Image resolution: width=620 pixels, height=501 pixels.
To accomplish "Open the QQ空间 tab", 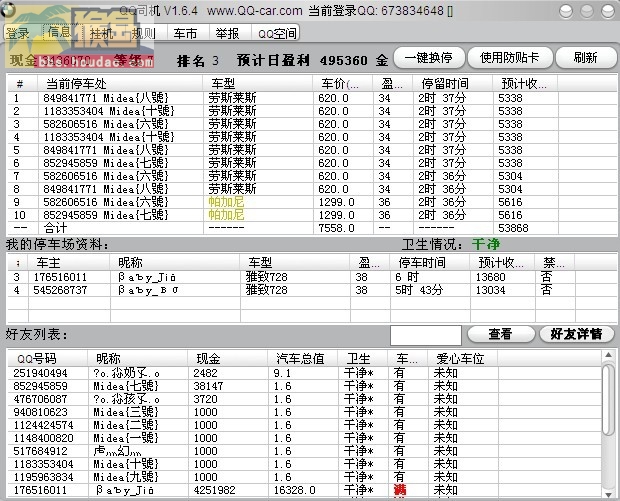I will pos(275,33).
